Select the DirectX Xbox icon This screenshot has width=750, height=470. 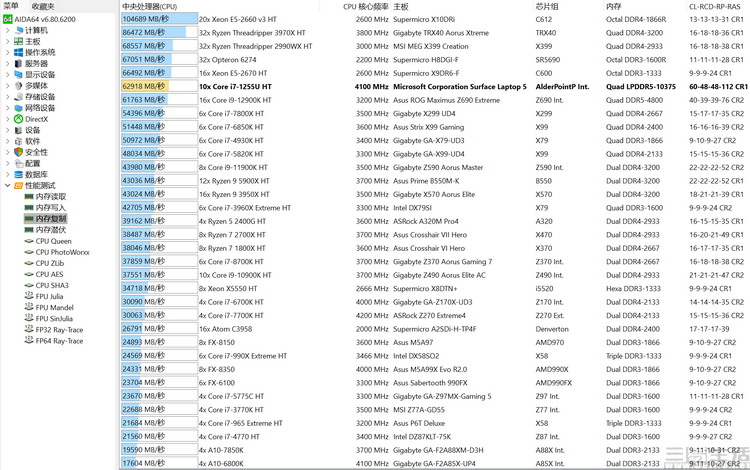coord(19,119)
